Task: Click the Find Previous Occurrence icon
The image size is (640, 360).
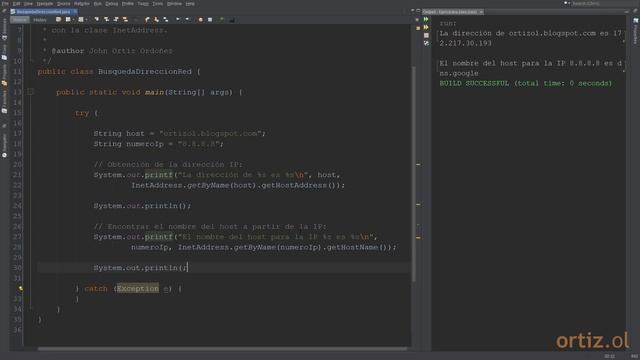Action: click(107, 20)
